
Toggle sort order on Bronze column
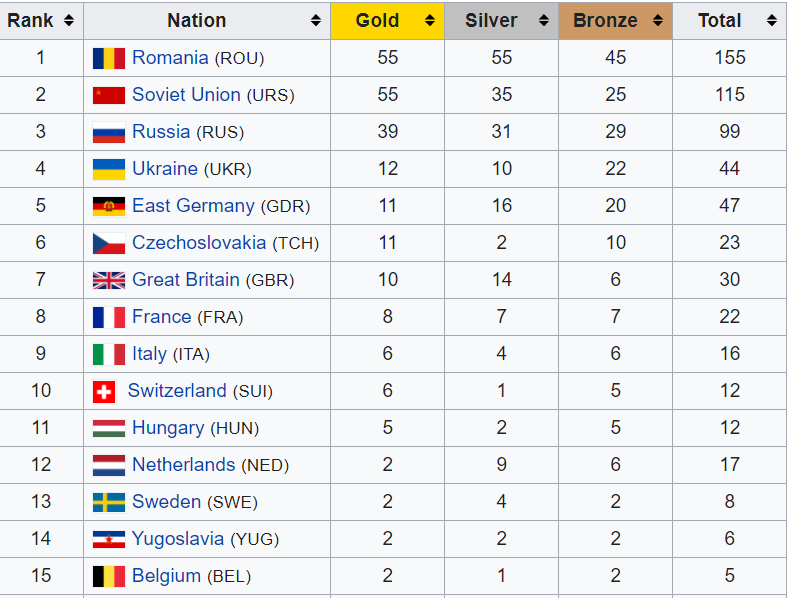[x=658, y=21]
